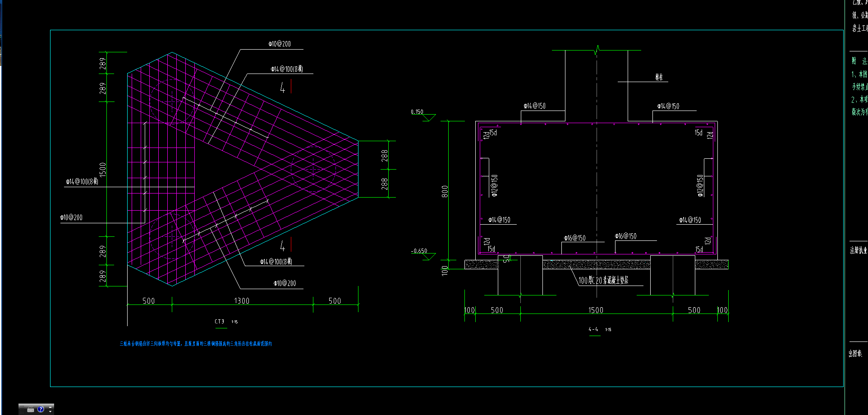
Task: Select the 1300 dimension text
Action: (x=242, y=301)
